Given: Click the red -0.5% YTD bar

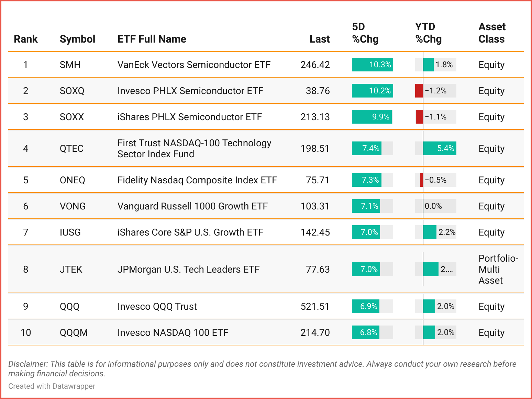Looking at the screenshot, I should pyautogui.click(x=421, y=180).
